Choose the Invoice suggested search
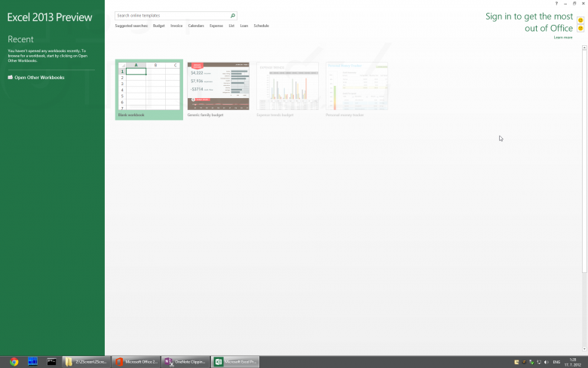 click(176, 26)
